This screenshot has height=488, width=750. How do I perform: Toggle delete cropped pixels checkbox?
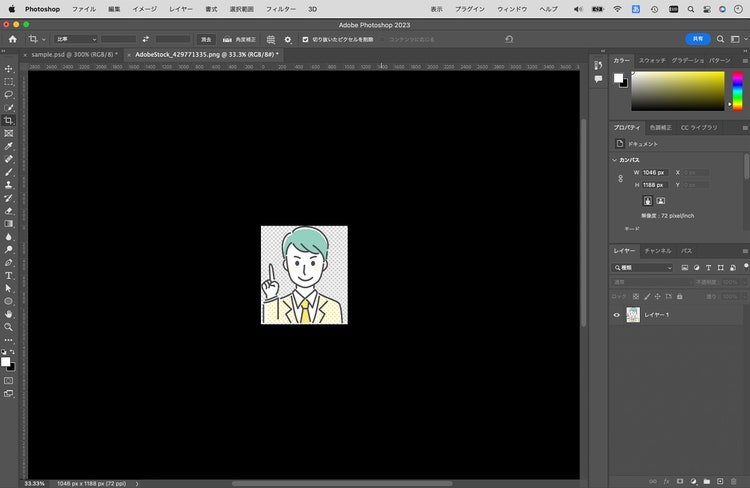click(305, 40)
